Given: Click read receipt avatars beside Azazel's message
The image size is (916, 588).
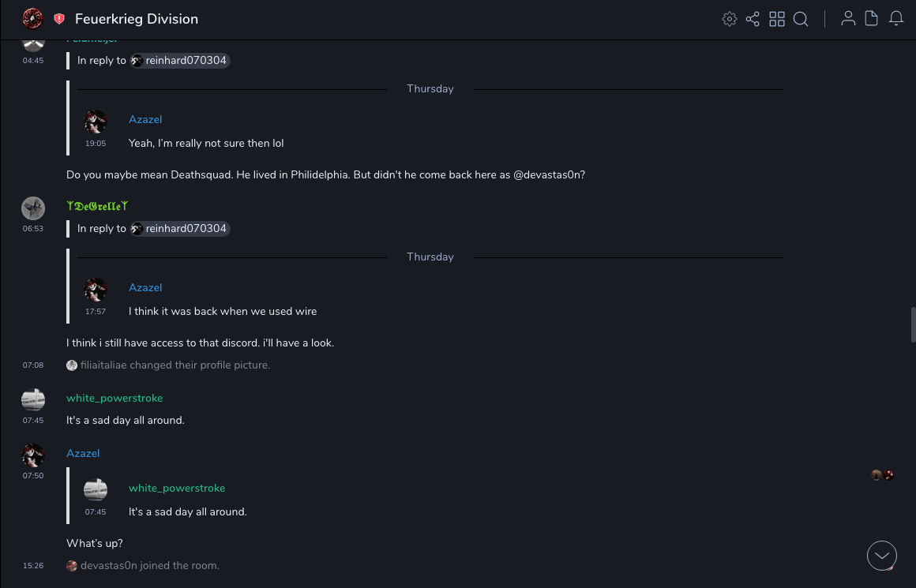Looking at the screenshot, I should [x=882, y=475].
